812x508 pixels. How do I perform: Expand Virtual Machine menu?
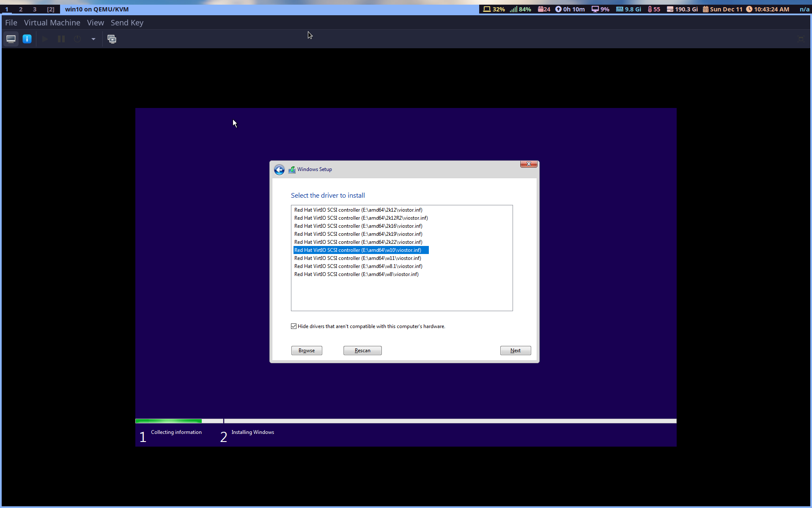point(52,22)
